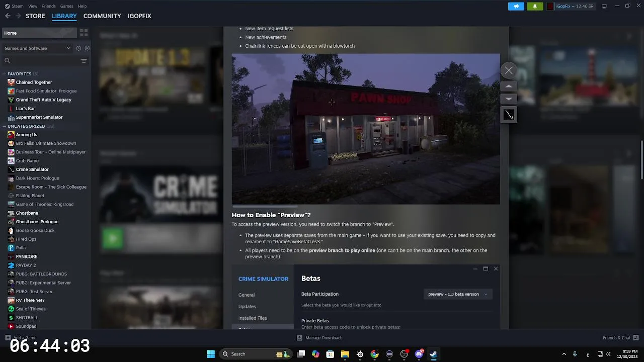Image resolution: width=644 pixels, height=362 pixels.
Task: Go to the COMMUNITY tab
Action: (x=102, y=16)
